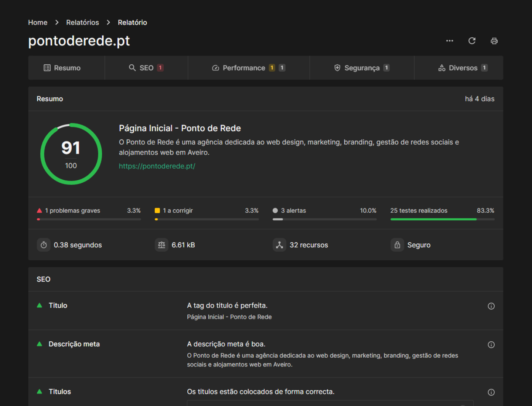Open the three-dots more options menu
This screenshot has width=532, height=406.
(x=450, y=41)
